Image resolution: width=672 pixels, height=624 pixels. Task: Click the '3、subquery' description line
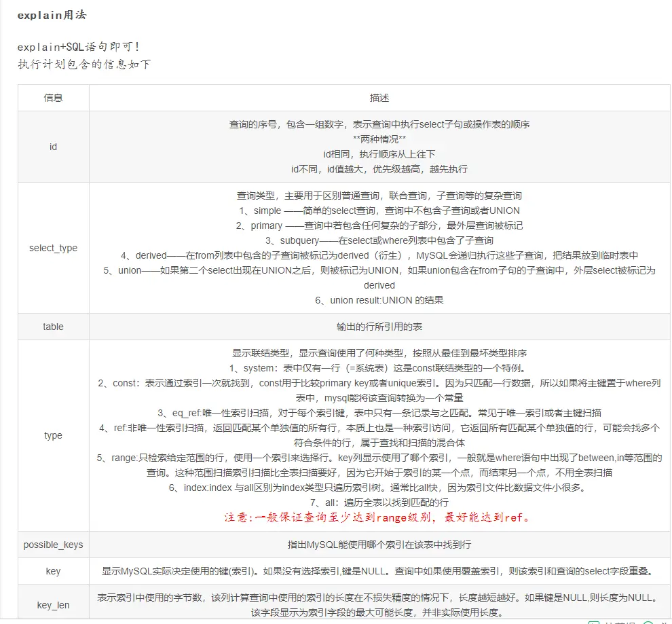(379, 241)
